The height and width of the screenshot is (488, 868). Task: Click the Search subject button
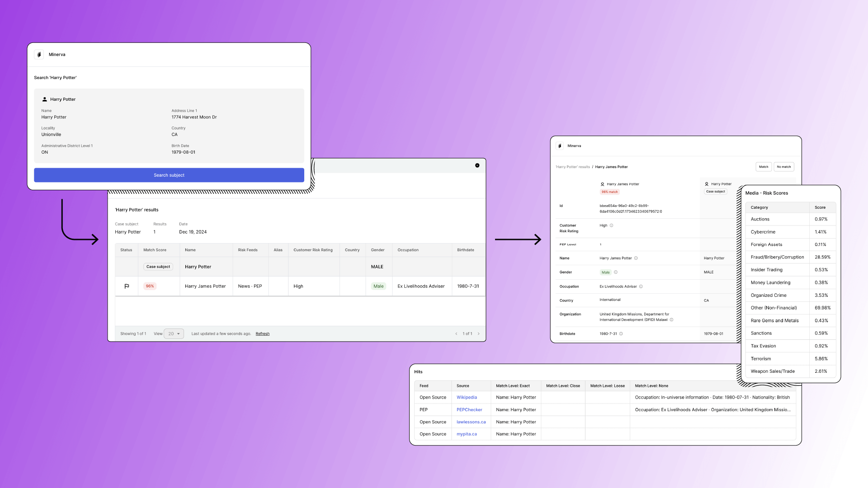click(169, 175)
